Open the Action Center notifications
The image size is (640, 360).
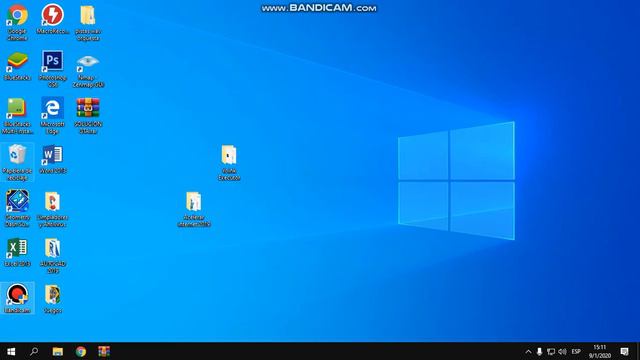tap(624, 351)
